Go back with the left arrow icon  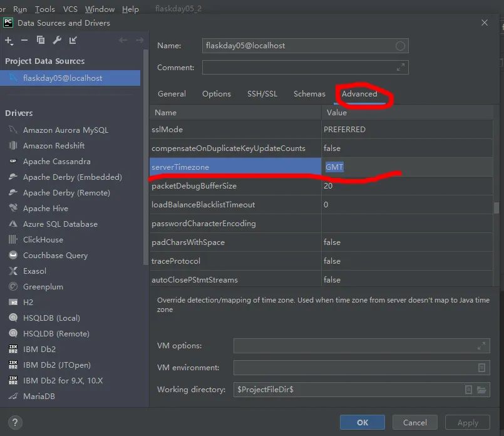click(x=123, y=40)
